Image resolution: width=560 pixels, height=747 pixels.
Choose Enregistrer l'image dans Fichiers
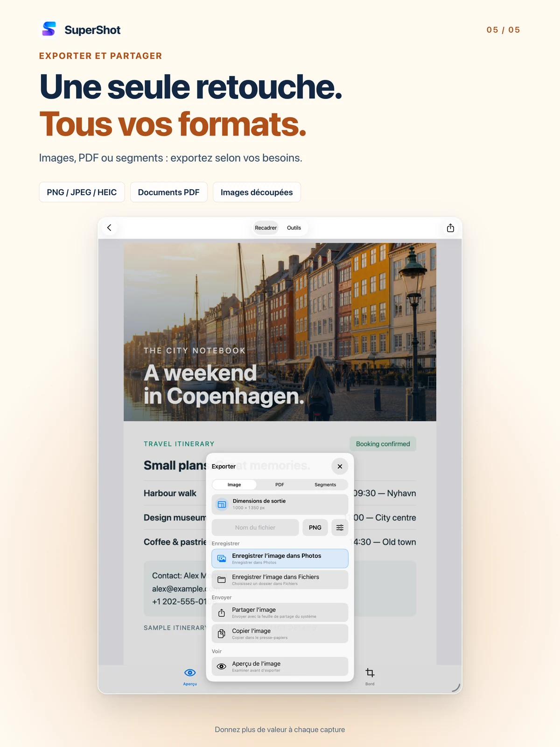tap(280, 579)
